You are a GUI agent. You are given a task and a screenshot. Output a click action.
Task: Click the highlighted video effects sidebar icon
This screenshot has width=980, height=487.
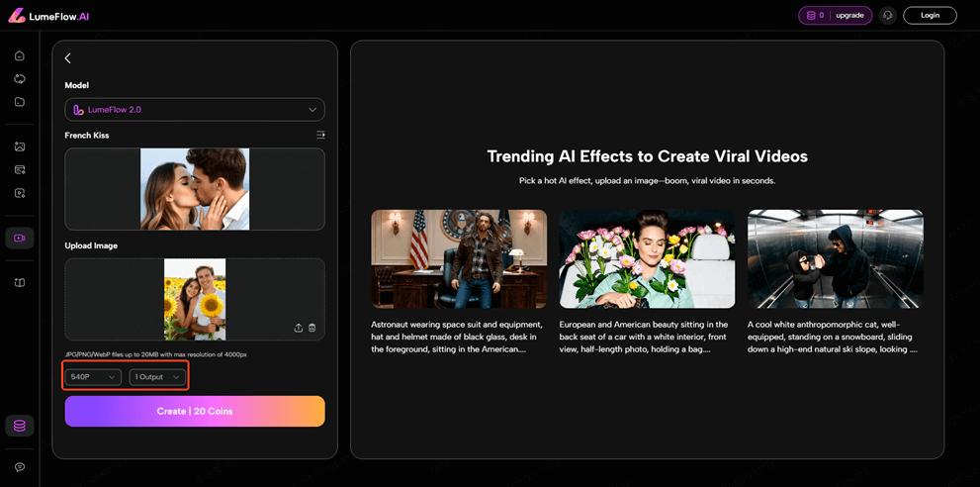coord(20,238)
